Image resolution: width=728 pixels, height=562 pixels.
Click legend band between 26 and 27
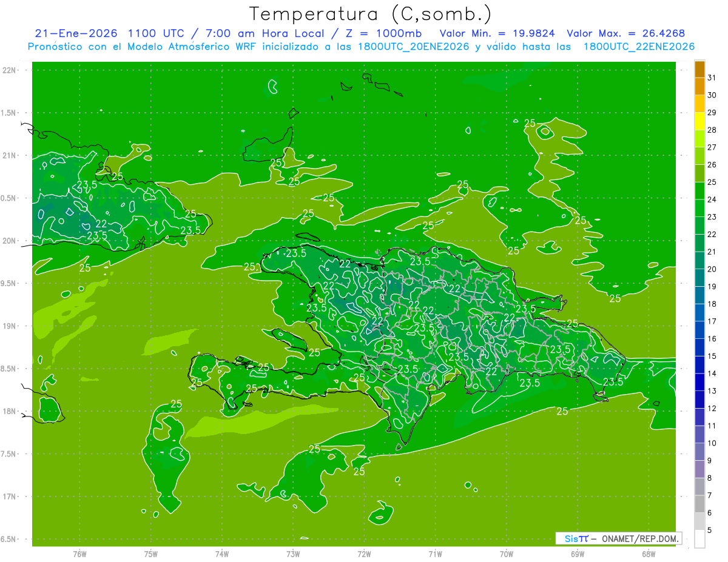[699, 156]
